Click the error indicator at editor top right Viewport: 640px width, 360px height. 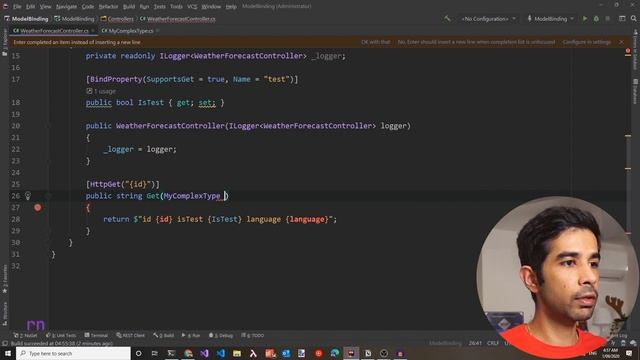coord(628,51)
